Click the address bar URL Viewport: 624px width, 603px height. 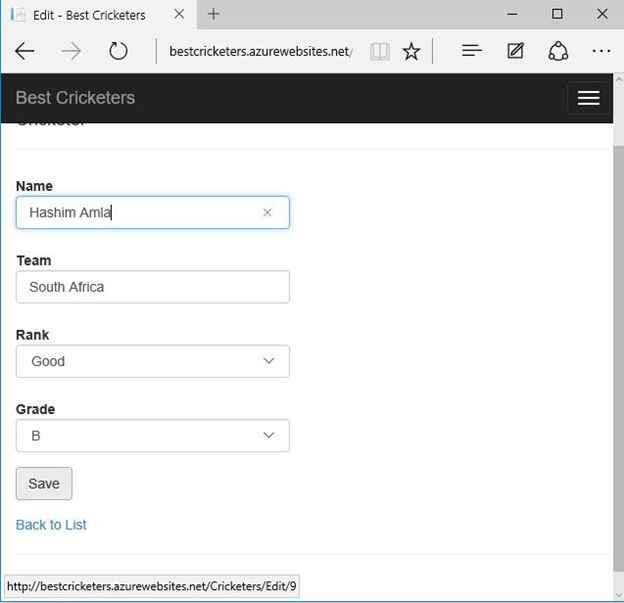[x=260, y=51]
